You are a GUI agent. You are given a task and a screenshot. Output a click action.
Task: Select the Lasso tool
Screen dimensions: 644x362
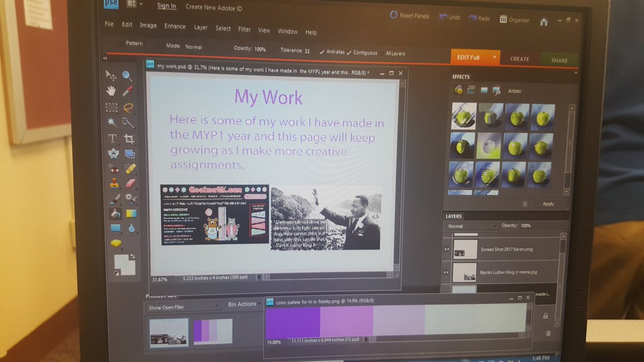[x=128, y=107]
